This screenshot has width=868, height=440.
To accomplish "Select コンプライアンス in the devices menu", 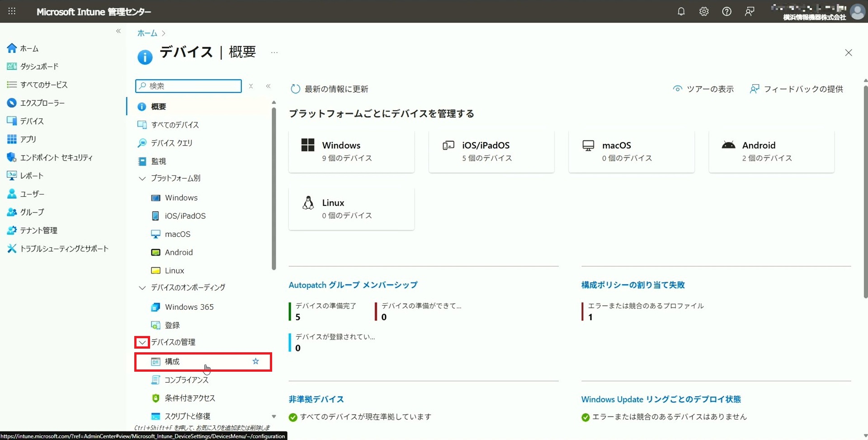I will tap(186, 380).
